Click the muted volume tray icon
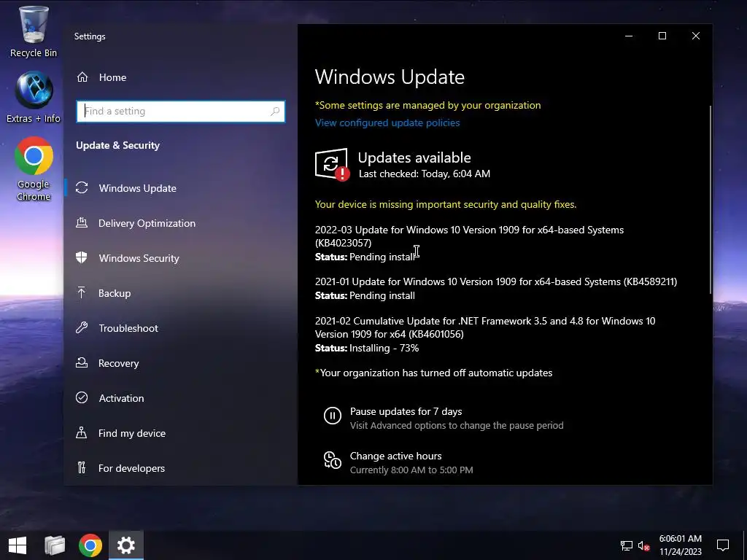Image resolution: width=747 pixels, height=560 pixels. click(x=644, y=545)
